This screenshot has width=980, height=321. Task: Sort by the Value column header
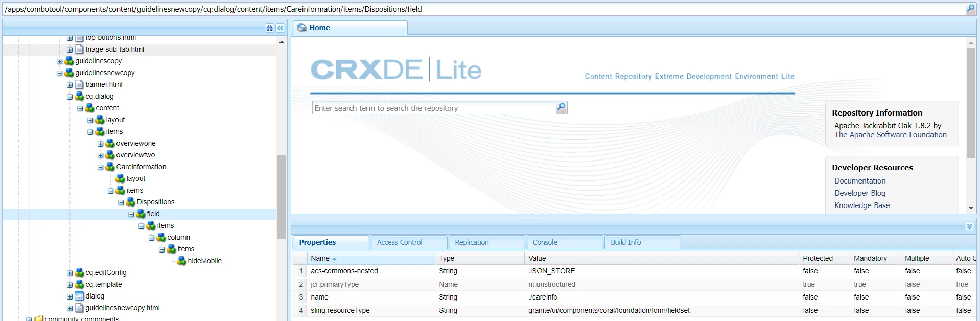click(x=661, y=258)
